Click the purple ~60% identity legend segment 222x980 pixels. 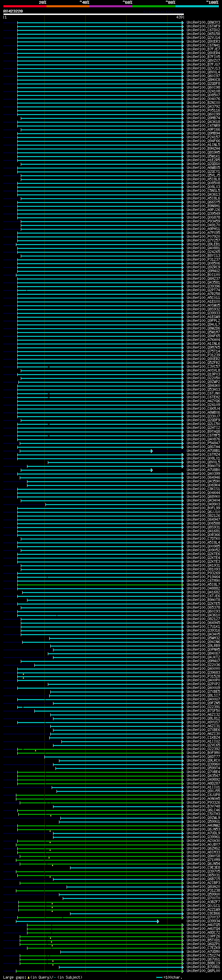click(x=111, y=6)
